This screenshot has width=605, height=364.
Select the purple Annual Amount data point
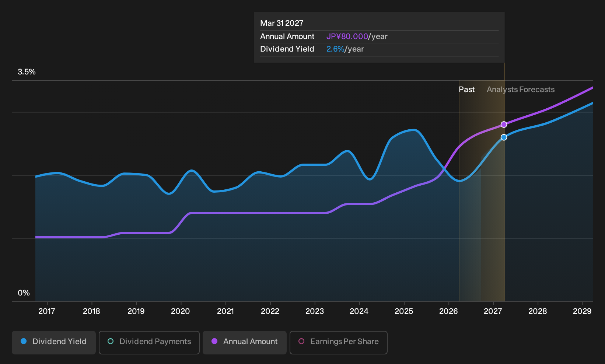pyautogui.click(x=504, y=125)
